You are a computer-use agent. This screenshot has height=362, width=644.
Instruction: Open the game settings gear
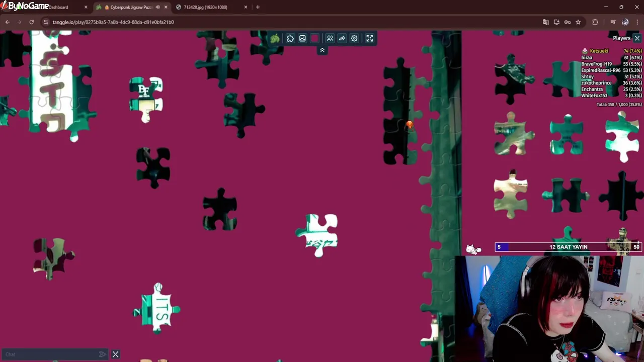pos(354,38)
